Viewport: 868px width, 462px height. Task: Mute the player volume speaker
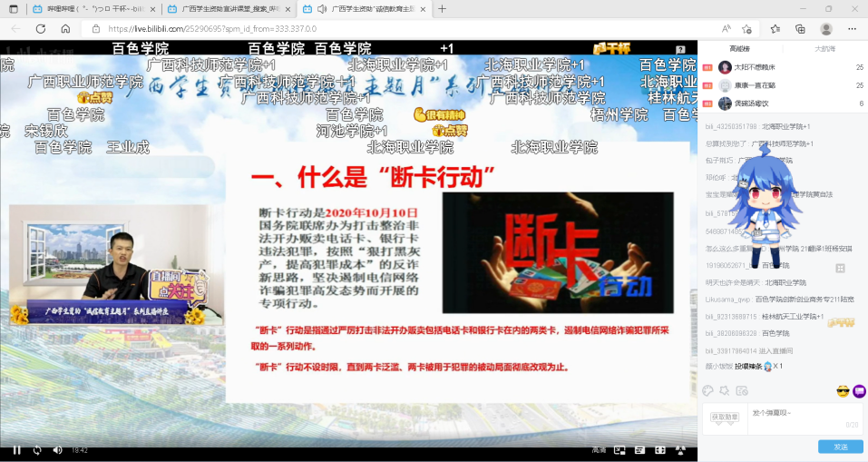pos(57,450)
